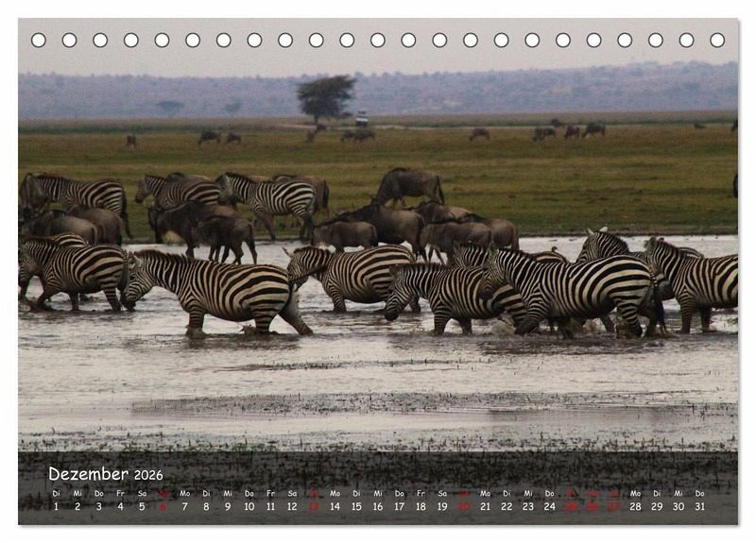The height and width of the screenshot is (543, 756).
Task: Select date 7 in the calendar strip
Action: [x=184, y=506]
